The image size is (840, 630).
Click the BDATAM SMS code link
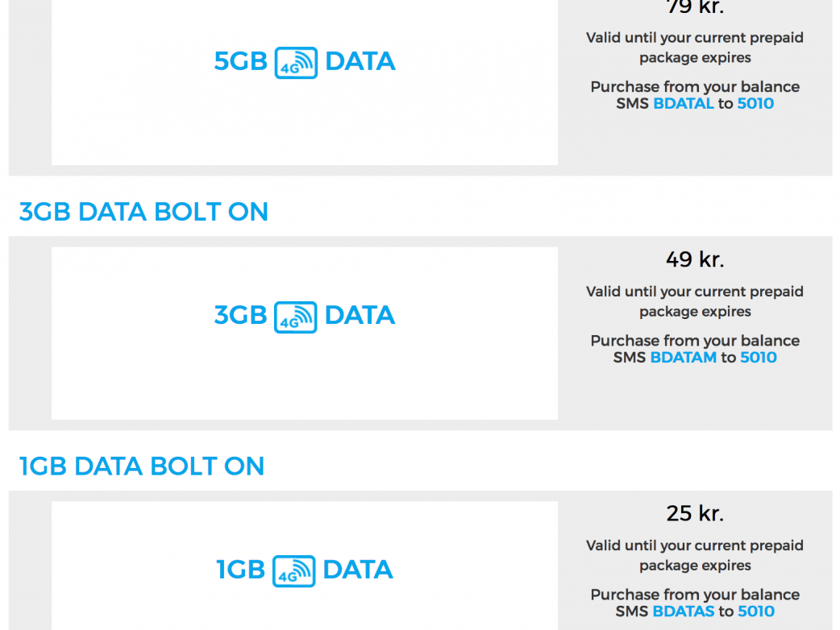[x=683, y=358]
